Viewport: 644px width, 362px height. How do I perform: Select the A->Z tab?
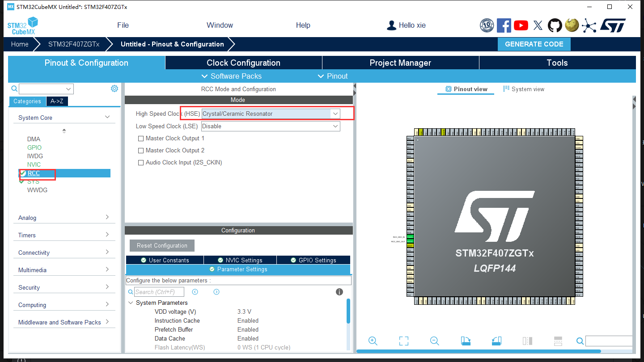pos(57,101)
